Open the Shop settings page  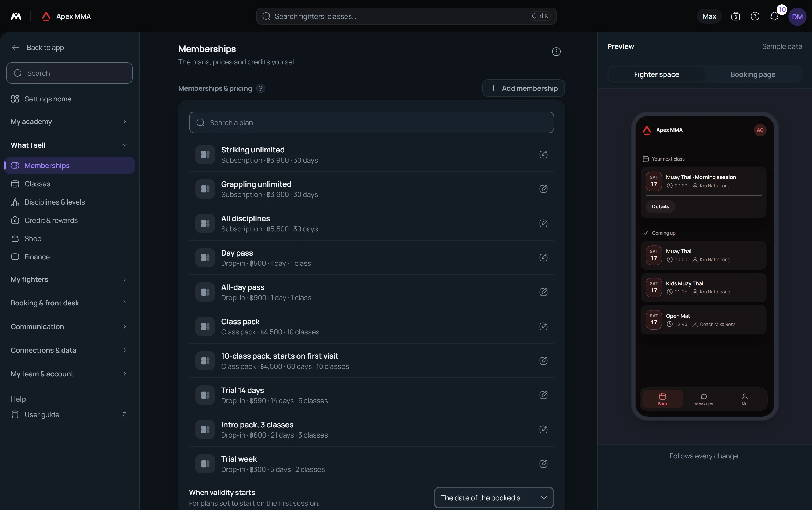point(69,238)
